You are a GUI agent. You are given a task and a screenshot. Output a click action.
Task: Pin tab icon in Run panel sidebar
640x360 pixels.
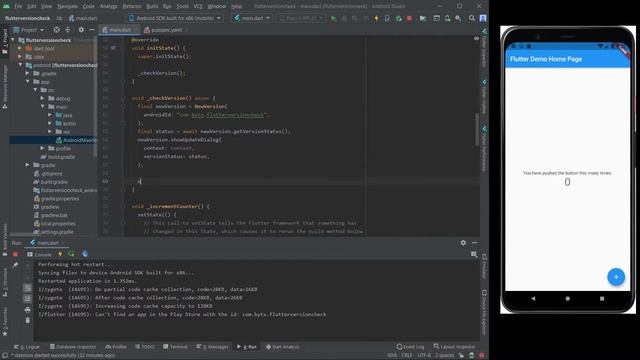(x=16, y=266)
